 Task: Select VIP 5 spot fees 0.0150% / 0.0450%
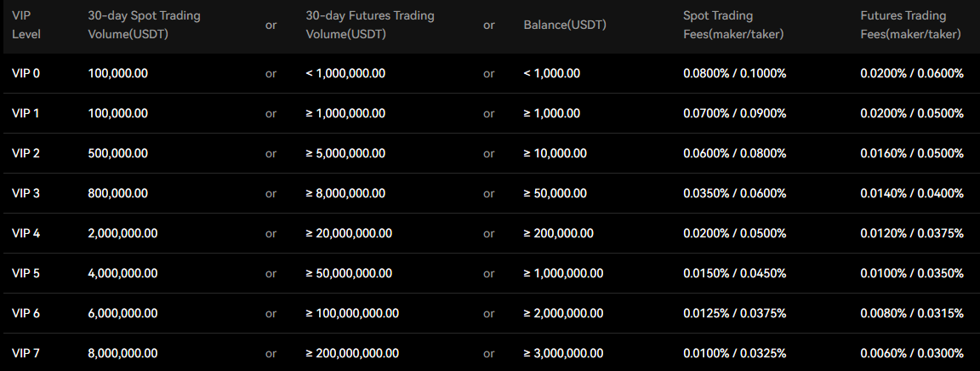[734, 273]
